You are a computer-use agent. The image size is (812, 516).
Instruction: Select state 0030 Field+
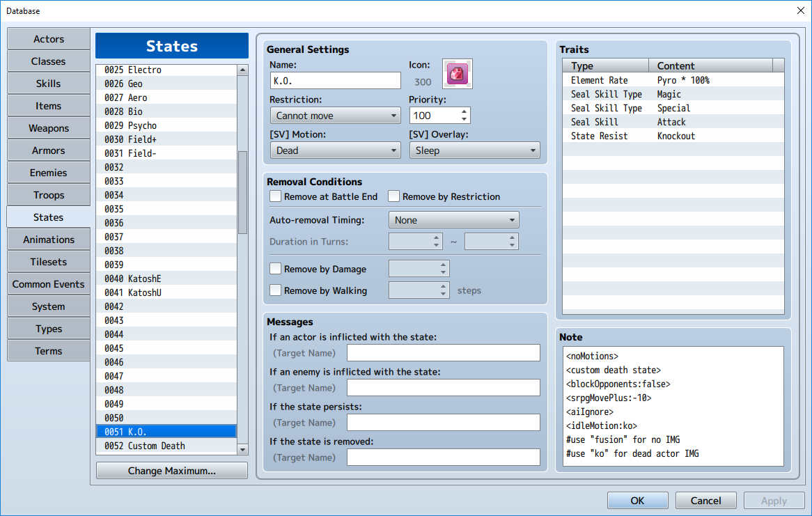(166, 140)
